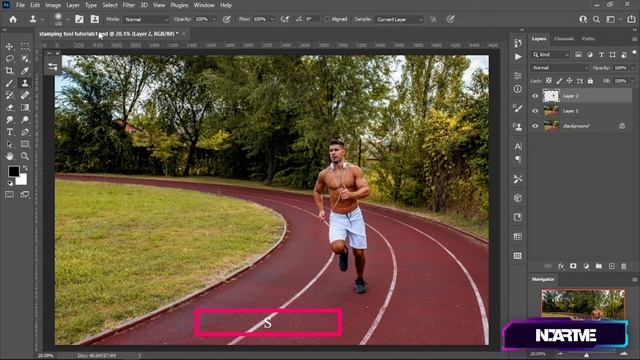Select the Zoom tool in the toolbox
This screenshot has width=640, height=360.
point(25,156)
